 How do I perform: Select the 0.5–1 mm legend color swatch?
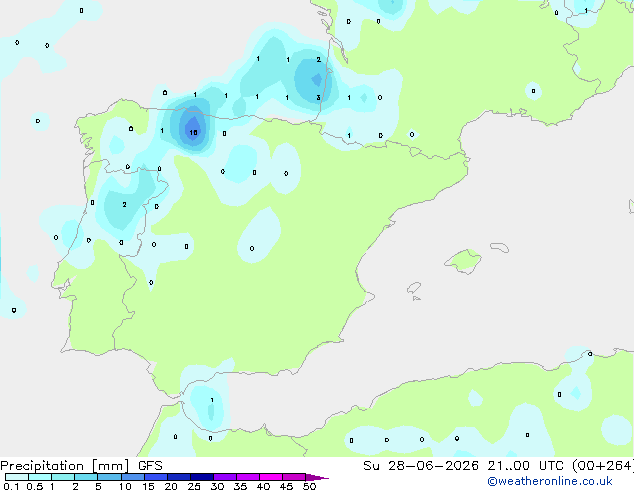[x=40, y=477]
